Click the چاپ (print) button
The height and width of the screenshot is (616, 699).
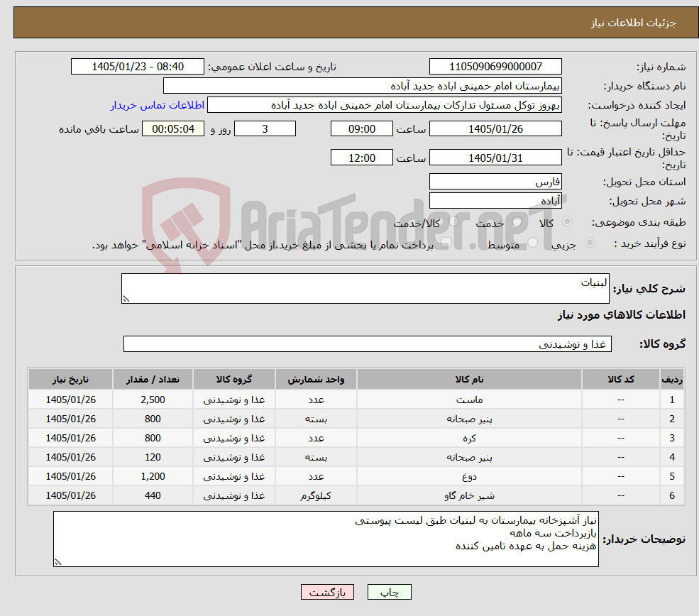pyautogui.click(x=389, y=592)
